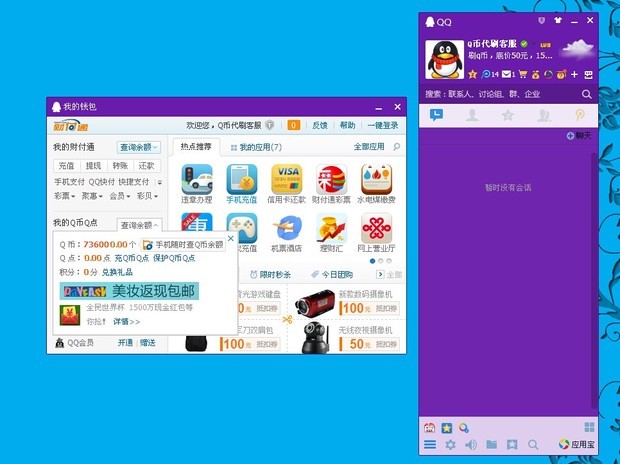Click the 美妆返现包邮 banner
The height and width of the screenshot is (464, 620).
coord(129,291)
